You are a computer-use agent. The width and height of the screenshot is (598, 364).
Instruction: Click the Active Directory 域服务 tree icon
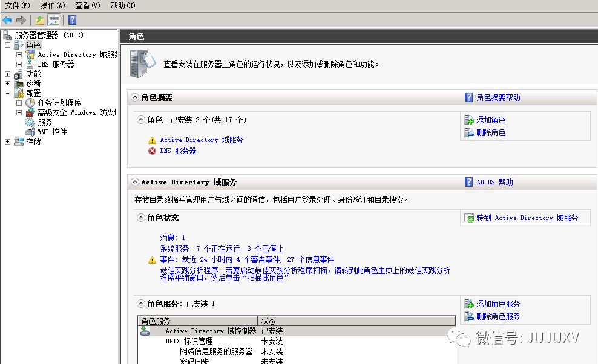pos(30,54)
